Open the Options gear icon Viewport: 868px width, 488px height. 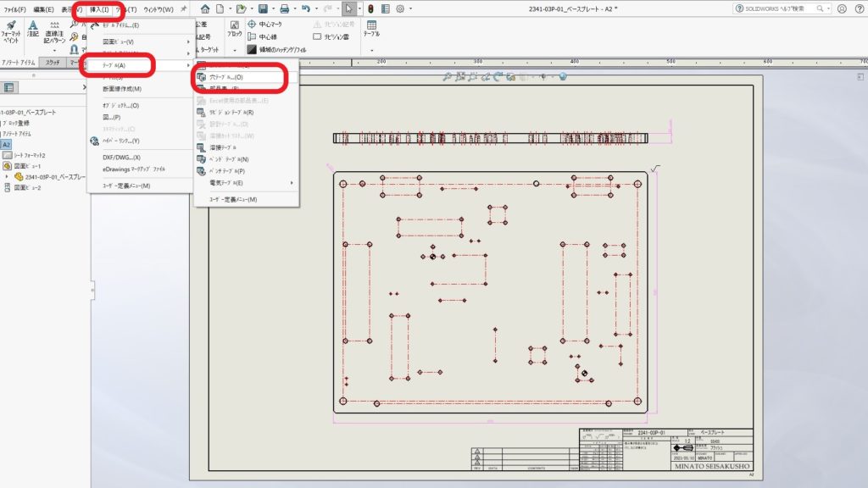400,9
